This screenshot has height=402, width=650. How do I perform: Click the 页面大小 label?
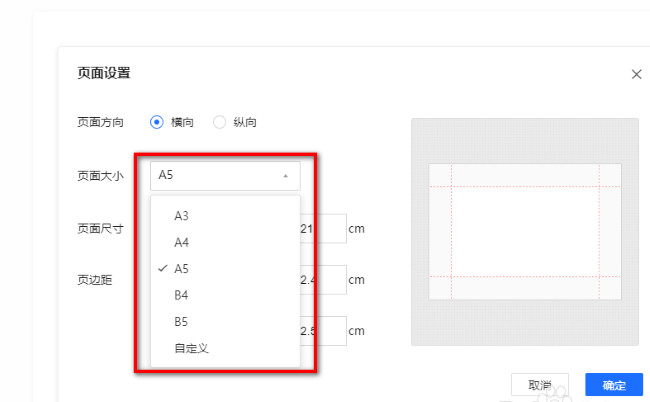click(100, 176)
